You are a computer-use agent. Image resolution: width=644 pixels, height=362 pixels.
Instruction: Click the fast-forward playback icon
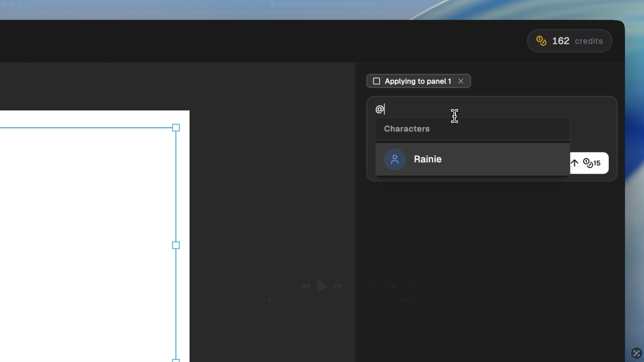[x=338, y=286]
